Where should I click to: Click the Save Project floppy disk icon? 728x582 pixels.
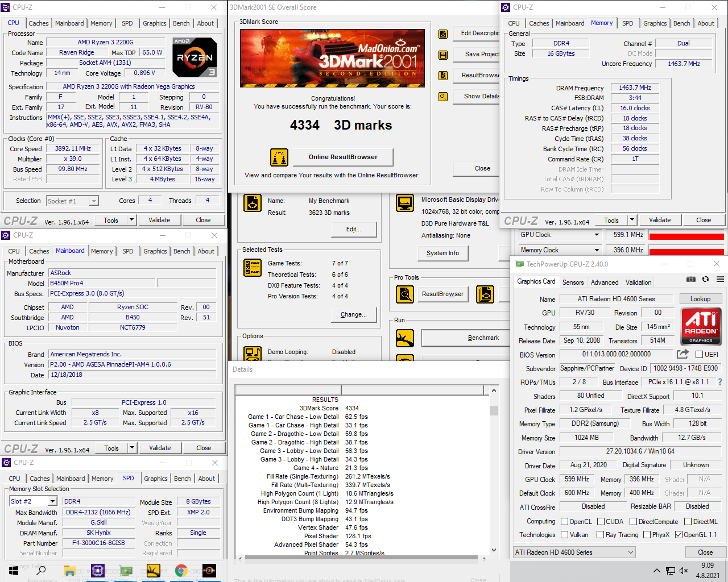coord(443,55)
